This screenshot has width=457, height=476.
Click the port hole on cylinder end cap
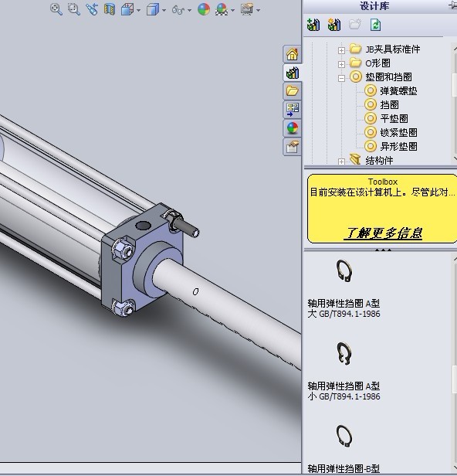tap(143, 226)
